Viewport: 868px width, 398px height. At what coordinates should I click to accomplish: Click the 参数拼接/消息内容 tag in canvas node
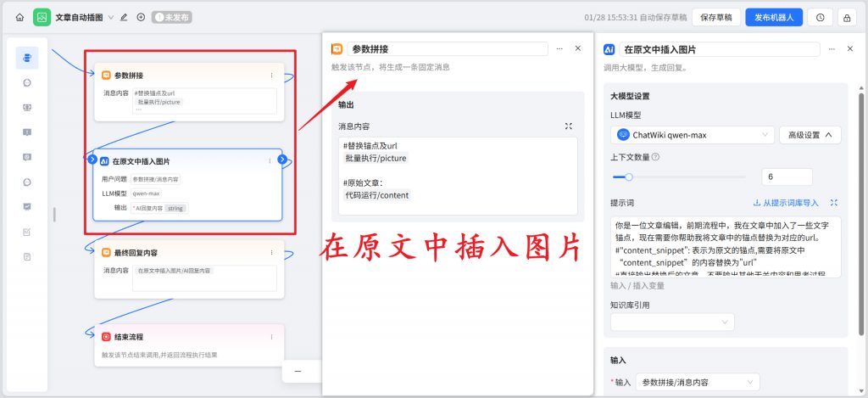pos(156,180)
